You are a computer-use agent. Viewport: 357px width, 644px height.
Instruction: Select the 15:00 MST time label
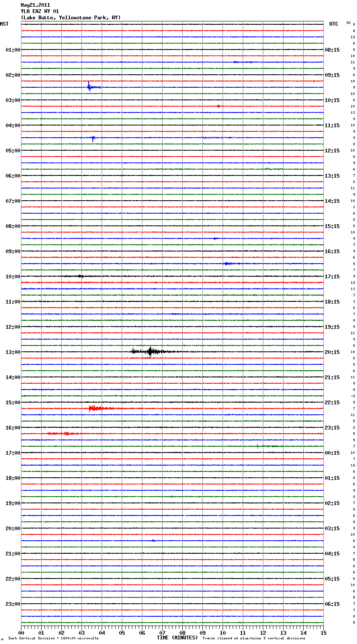point(13,403)
